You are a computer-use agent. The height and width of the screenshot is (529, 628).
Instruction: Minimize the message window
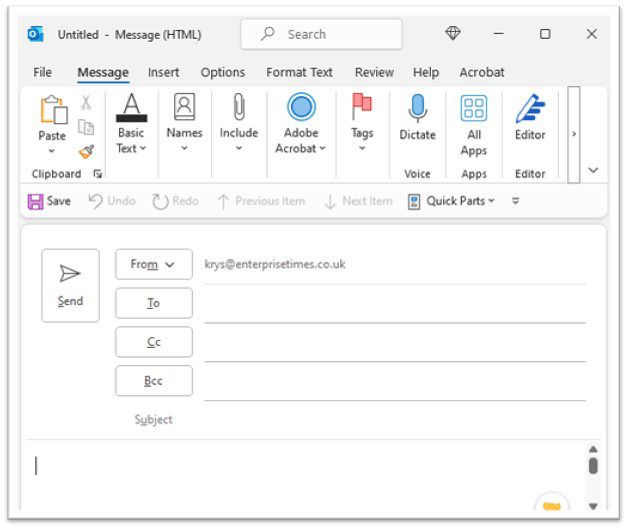point(499,34)
